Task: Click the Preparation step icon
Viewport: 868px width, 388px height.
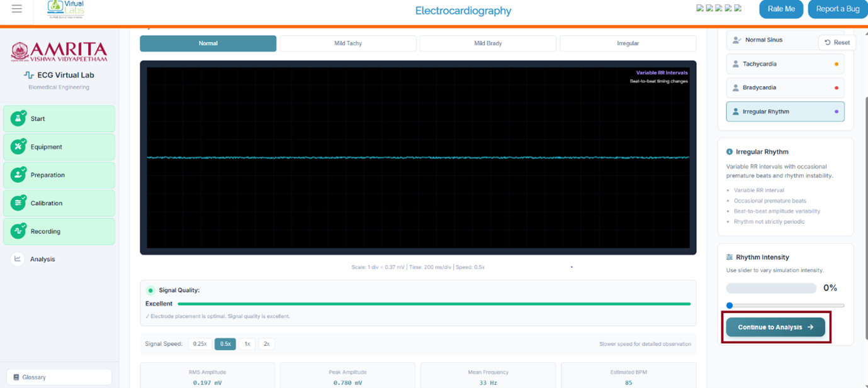Action: (x=18, y=175)
